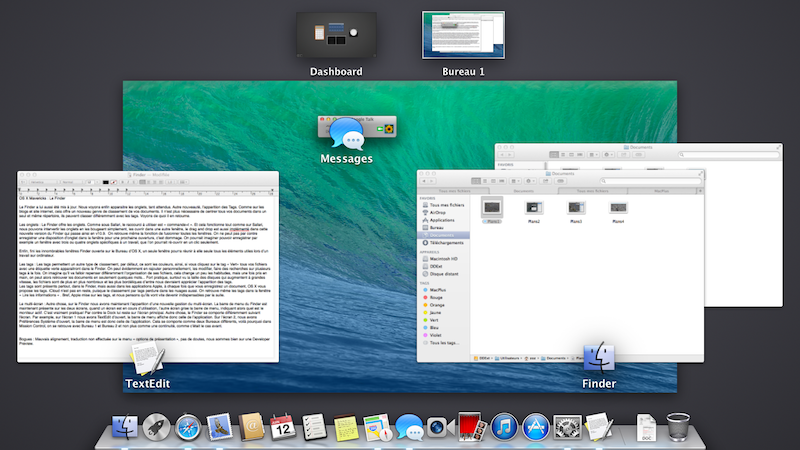Screen dimensions: 800x450
Task: Open Maps icon in Dock
Action: (x=378, y=427)
